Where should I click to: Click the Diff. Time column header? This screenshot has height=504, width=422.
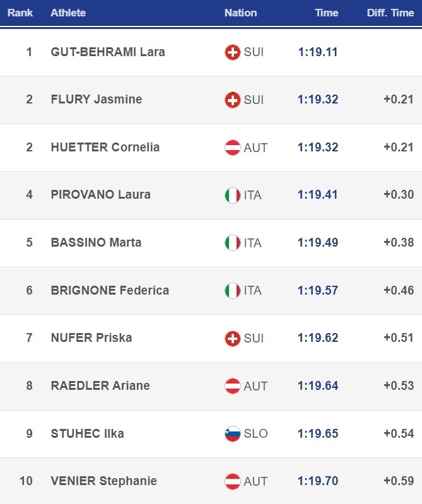[390, 13]
